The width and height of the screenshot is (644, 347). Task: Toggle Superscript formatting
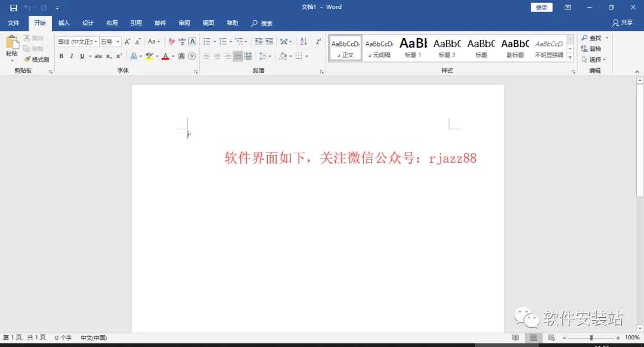coord(119,56)
